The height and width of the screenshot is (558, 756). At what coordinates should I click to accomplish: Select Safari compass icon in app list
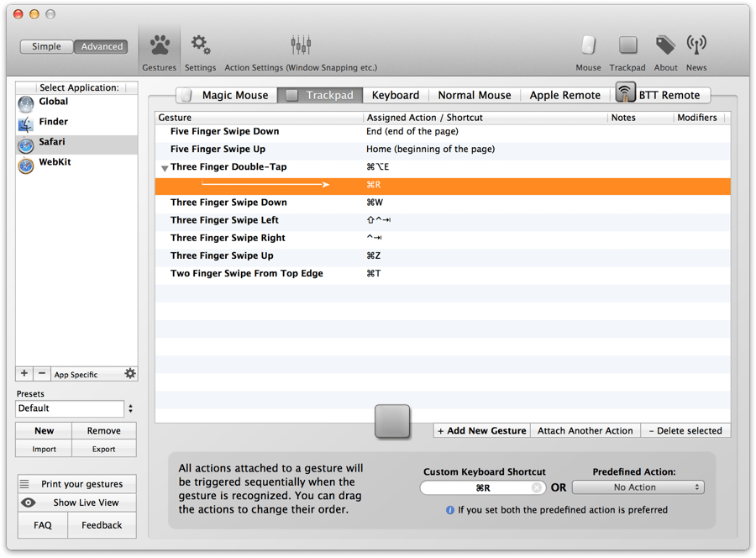click(26, 145)
